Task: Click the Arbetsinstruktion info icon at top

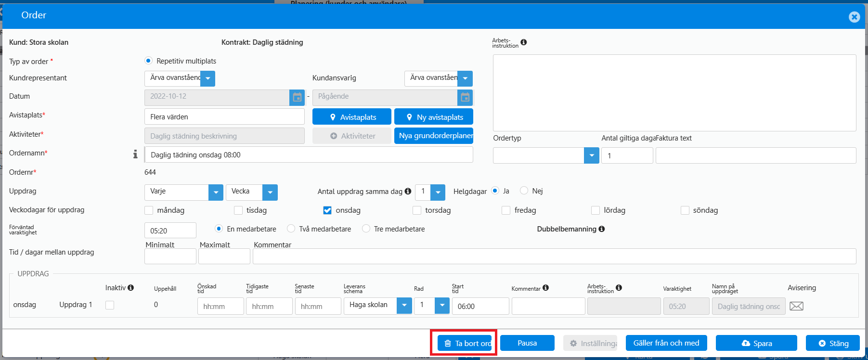Action: (524, 42)
